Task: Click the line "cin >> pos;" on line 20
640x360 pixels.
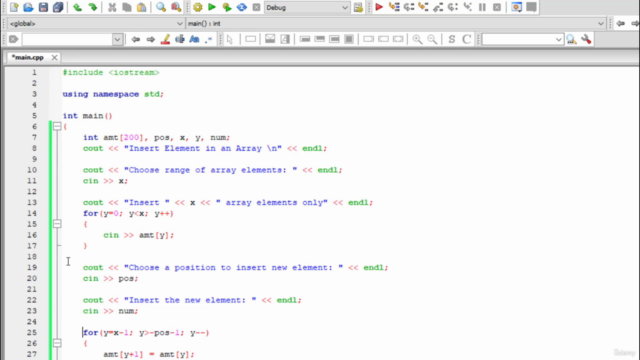Action: pos(111,278)
